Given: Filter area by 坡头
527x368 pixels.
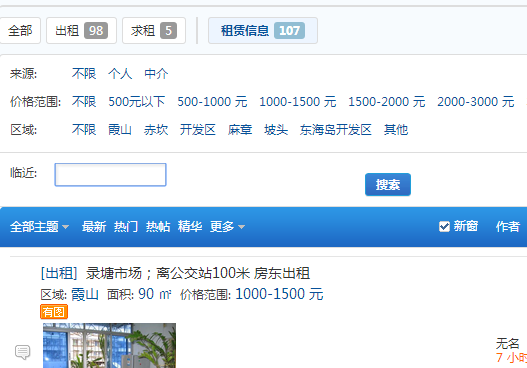Looking at the screenshot, I should (x=276, y=130).
